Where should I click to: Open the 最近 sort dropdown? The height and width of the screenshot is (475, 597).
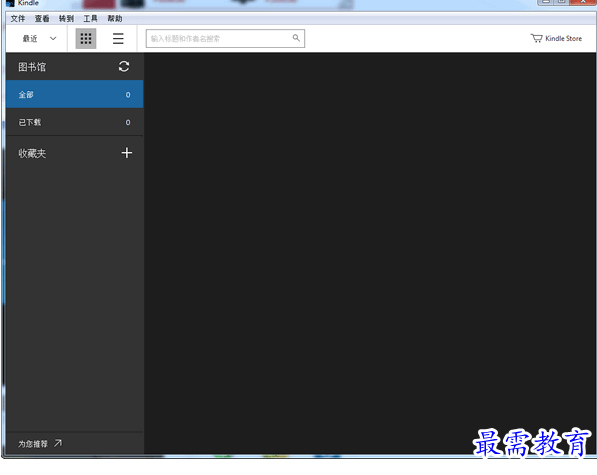click(39, 38)
